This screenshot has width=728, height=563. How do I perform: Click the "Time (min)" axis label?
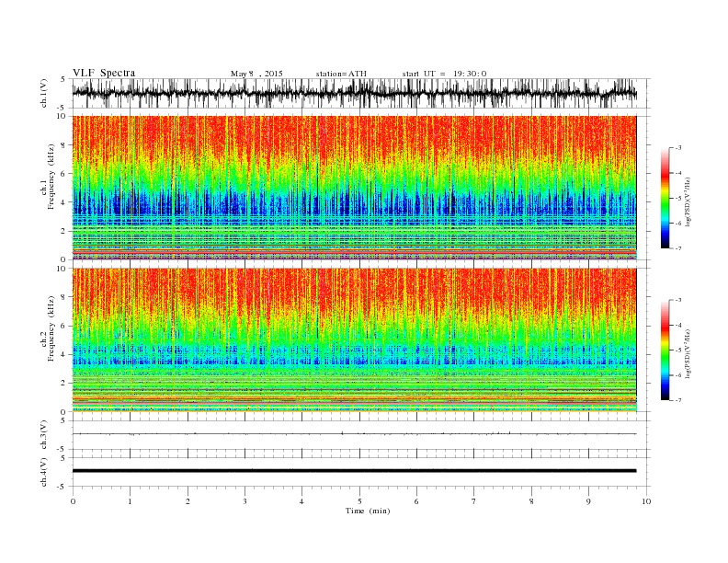pos(368,511)
